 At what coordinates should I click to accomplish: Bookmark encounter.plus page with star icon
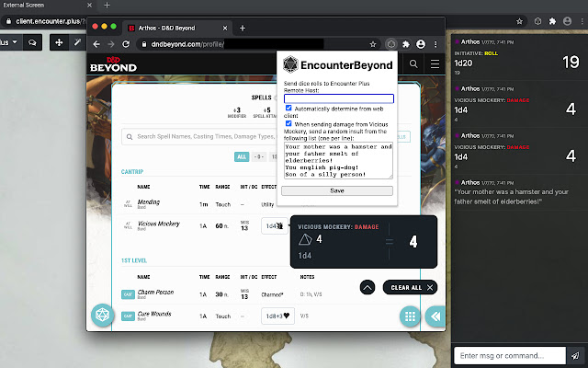click(519, 21)
